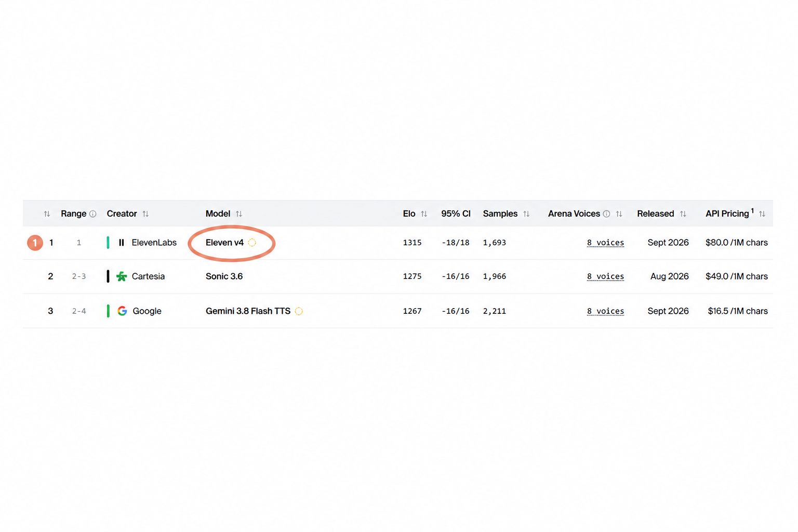The width and height of the screenshot is (798, 532).
Task: Click the Range column header label
Action: [x=73, y=214]
